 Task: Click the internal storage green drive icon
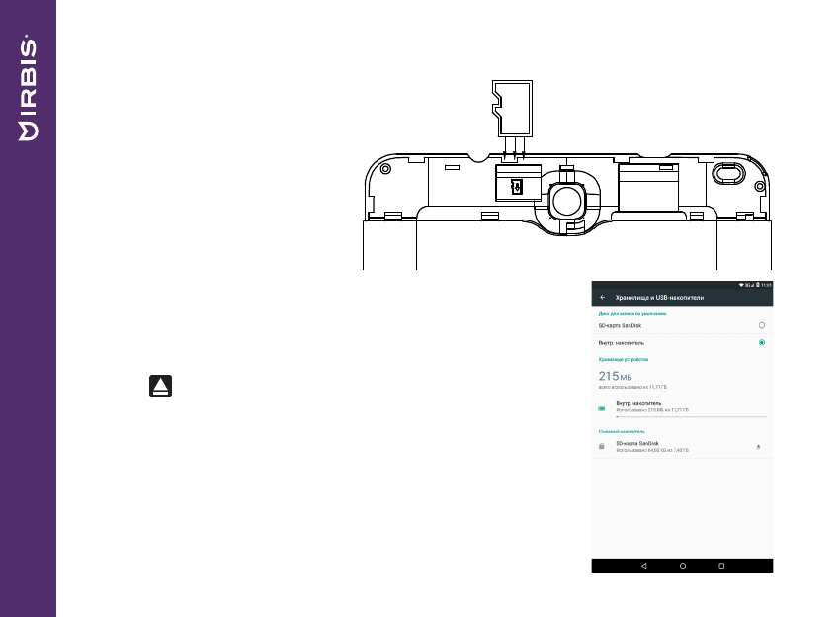(602, 406)
